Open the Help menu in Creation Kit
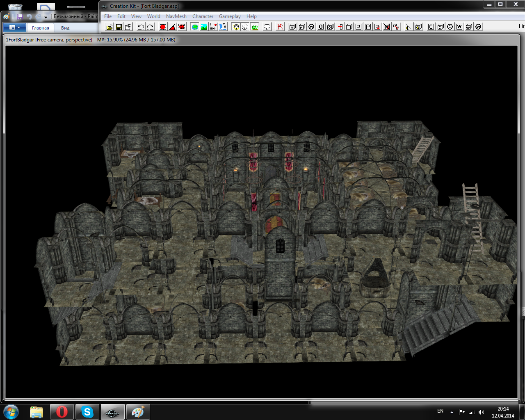 click(251, 16)
